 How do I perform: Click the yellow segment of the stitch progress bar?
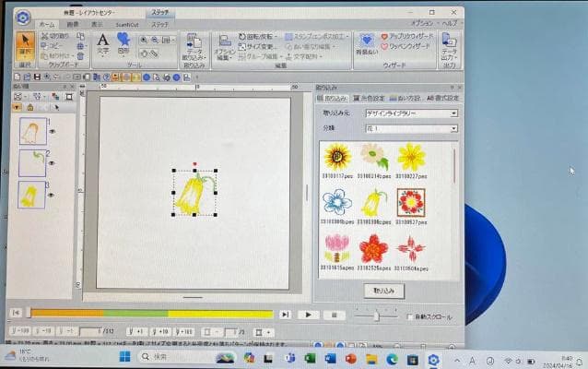[220, 315]
